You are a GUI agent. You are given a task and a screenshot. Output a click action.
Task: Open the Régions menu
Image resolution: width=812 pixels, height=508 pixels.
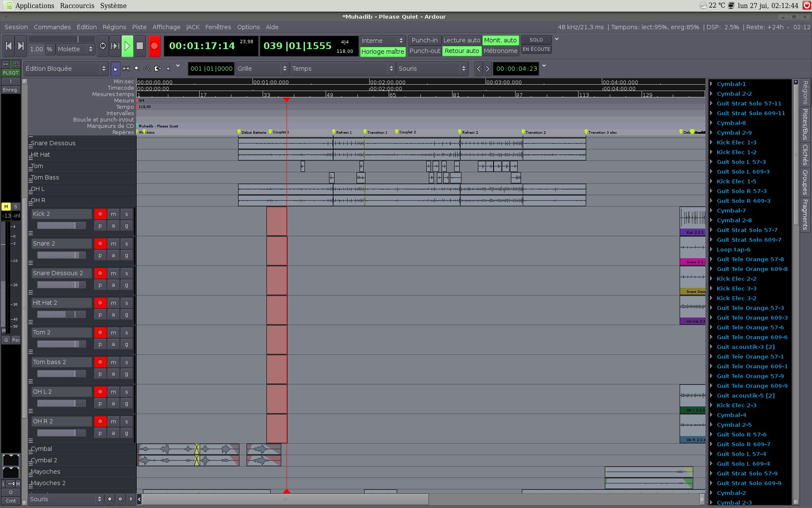(114, 27)
